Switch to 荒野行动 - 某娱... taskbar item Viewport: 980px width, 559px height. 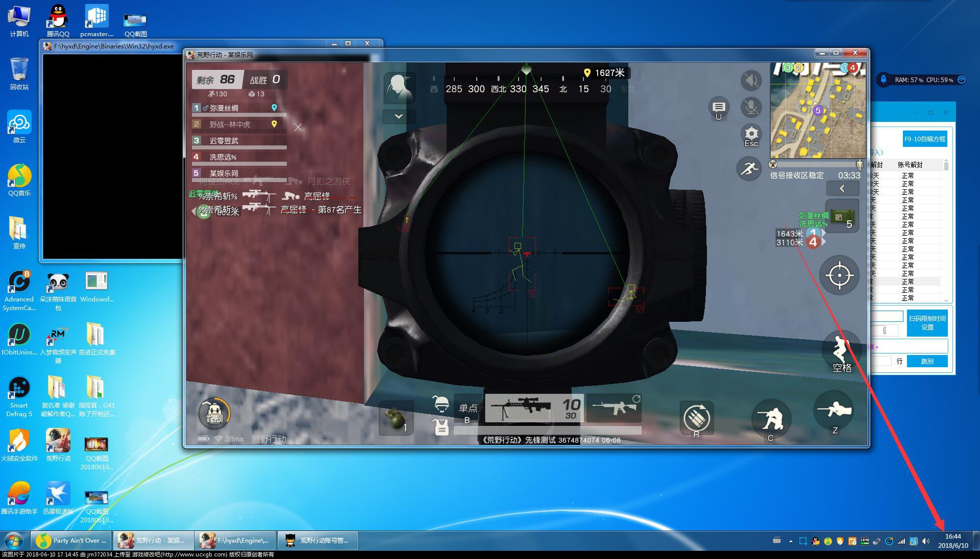153,540
